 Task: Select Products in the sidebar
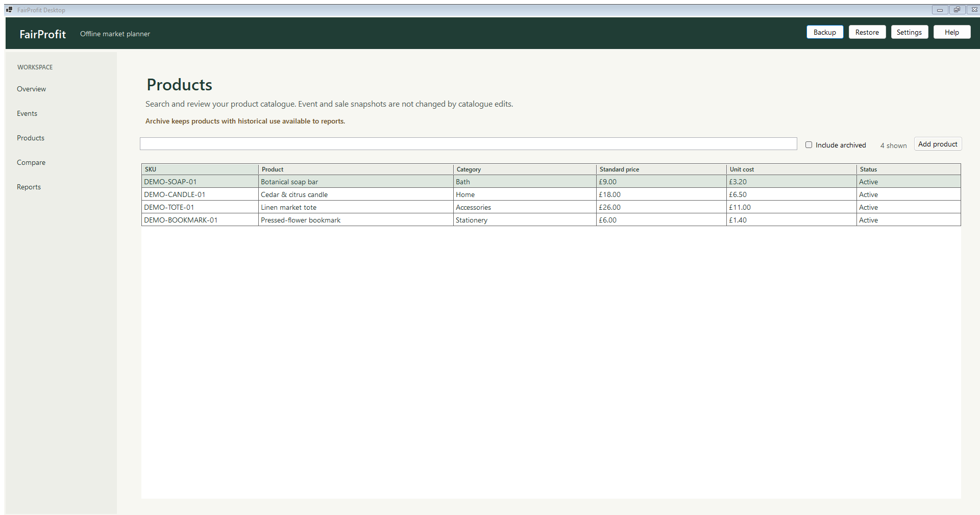click(x=31, y=138)
